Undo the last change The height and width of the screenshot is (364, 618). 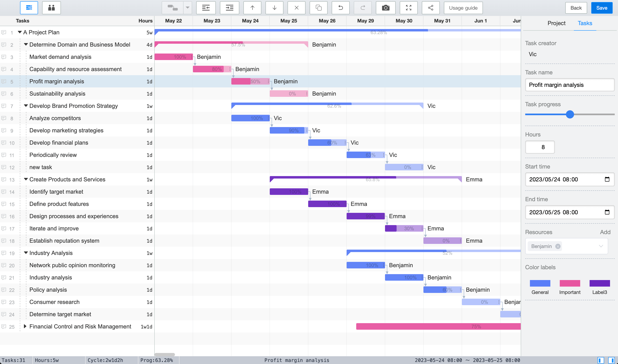pyautogui.click(x=340, y=8)
